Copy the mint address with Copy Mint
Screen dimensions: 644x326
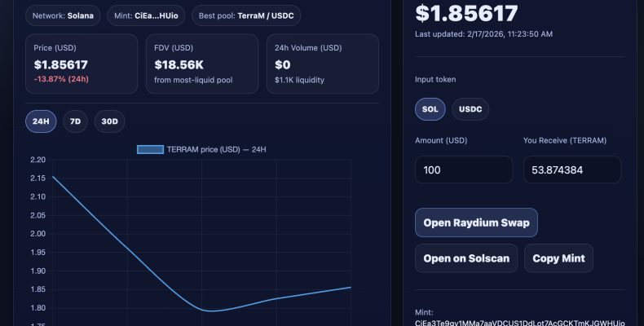pyautogui.click(x=558, y=258)
